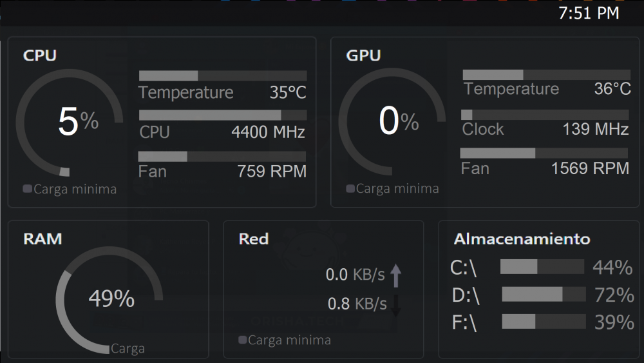Click the CPU Fan speed bar
Screen dimensions: 644x363
tap(222, 157)
